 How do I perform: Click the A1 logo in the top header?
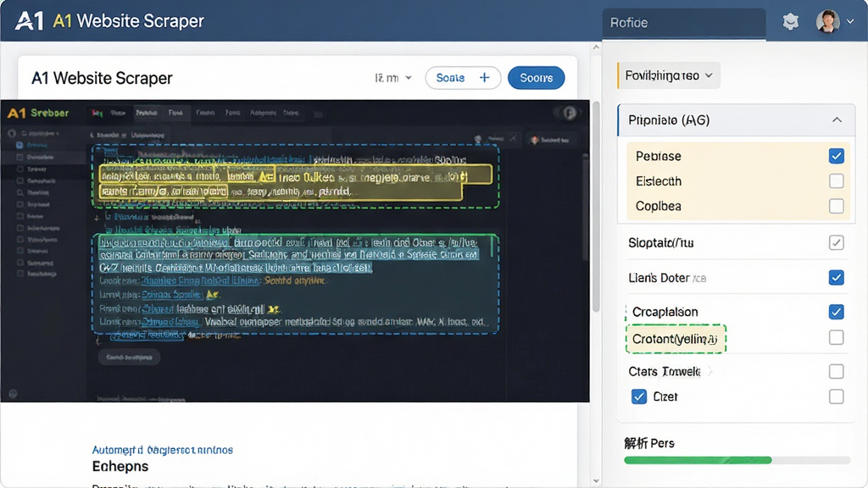29,21
